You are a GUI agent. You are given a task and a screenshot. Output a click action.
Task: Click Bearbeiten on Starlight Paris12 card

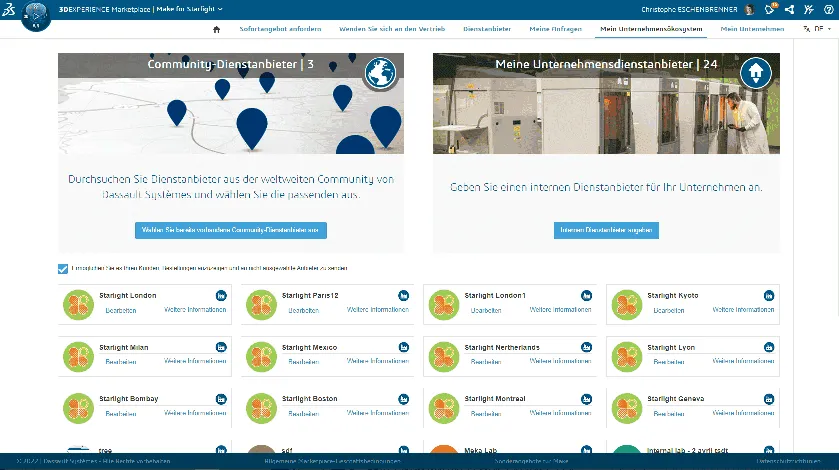(x=303, y=310)
